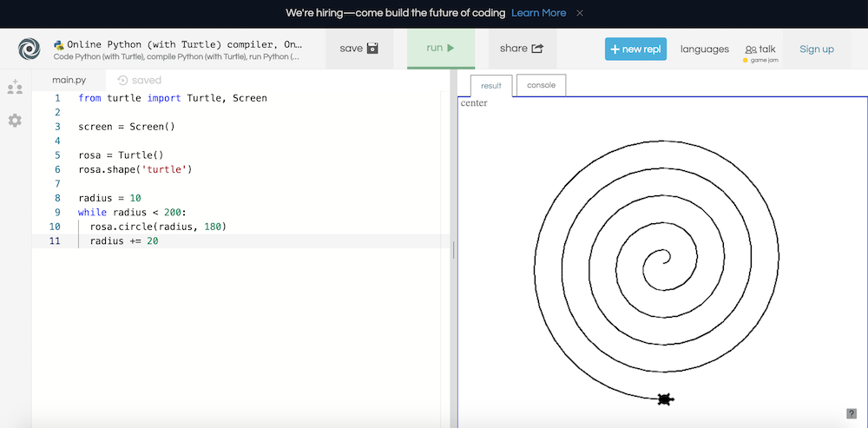Follow the Learn More link in banner

click(538, 13)
